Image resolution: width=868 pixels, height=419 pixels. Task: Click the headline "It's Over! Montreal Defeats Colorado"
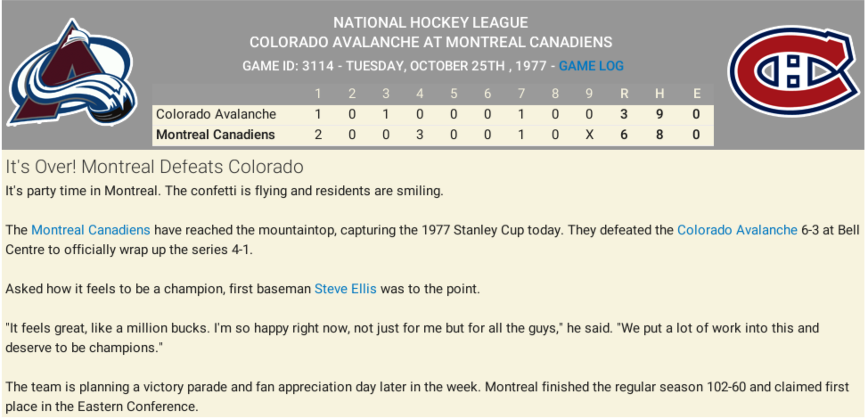(x=154, y=167)
